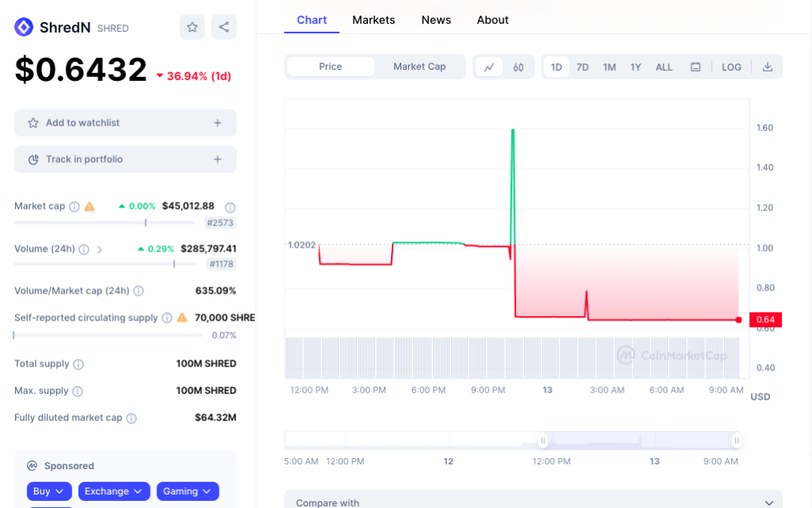Switch to the Markets tab

pos(373,20)
